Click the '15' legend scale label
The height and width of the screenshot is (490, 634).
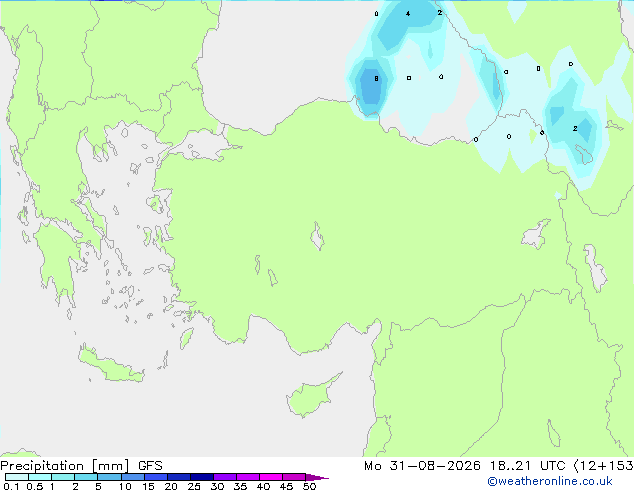pos(148,486)
